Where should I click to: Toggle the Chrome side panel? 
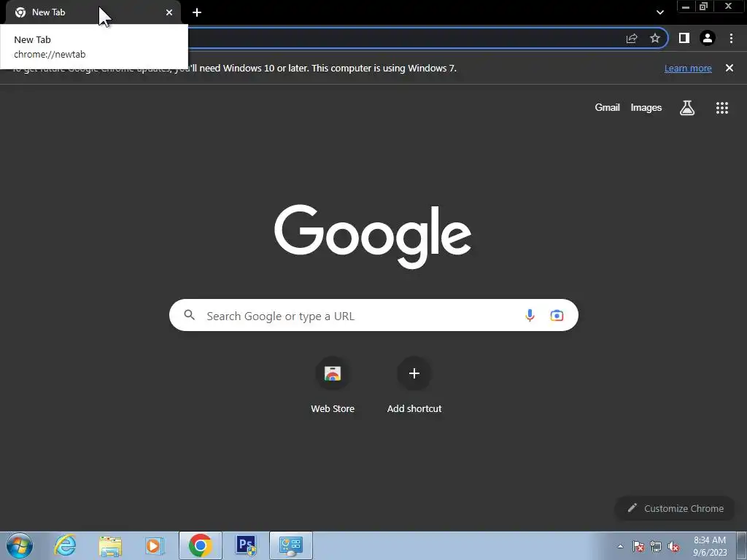coord(684,38)
